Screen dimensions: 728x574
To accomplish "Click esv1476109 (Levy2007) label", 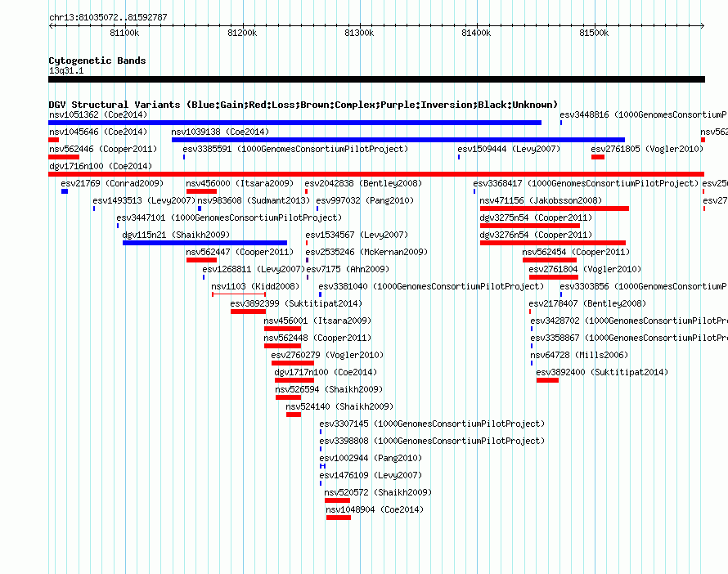I will click(x=371, y=475).
